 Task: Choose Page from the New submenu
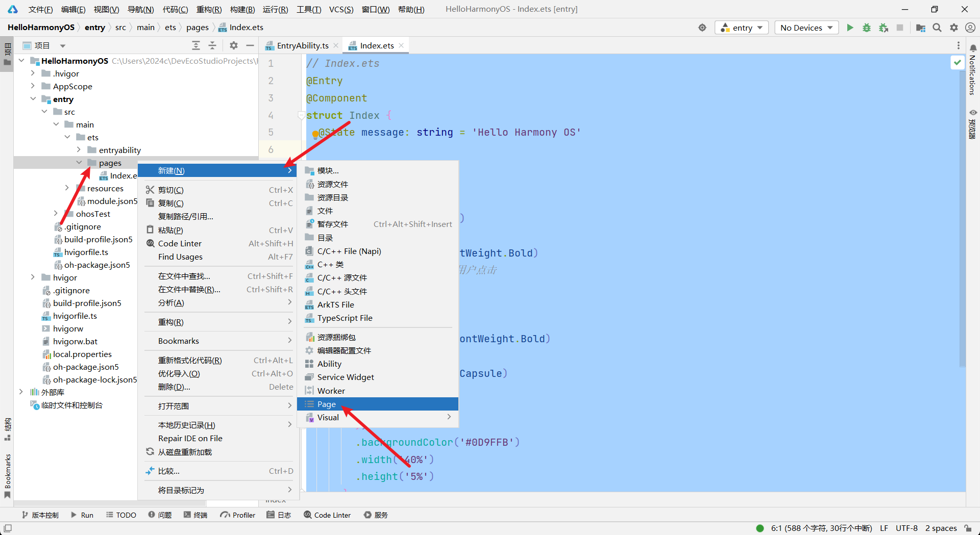[x=378, y=404]
